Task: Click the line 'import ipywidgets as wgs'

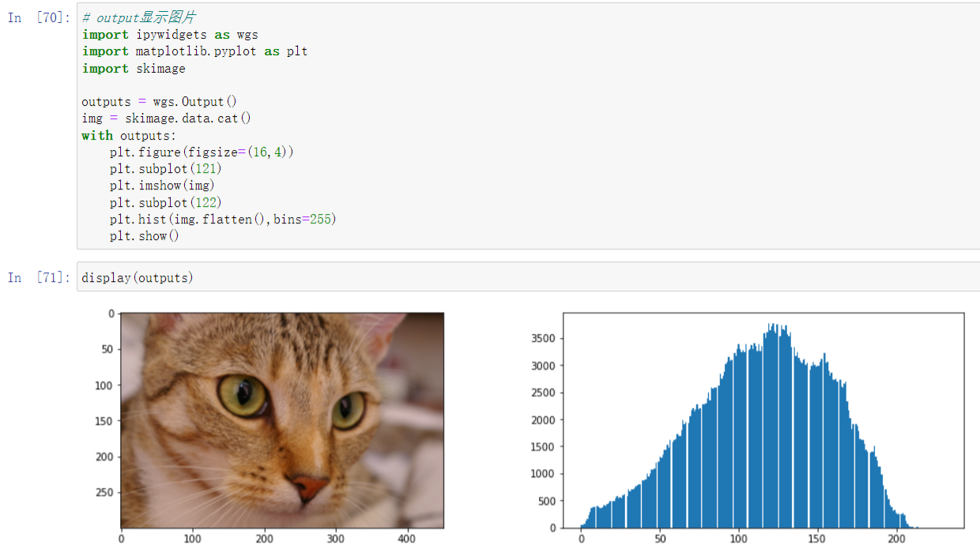Action: [x=170, y=35]
